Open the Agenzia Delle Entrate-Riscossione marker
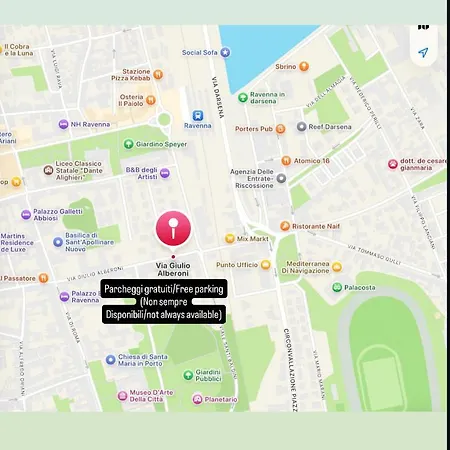The image size is (450, 450). pyautogui.click(x=281, y=178)
